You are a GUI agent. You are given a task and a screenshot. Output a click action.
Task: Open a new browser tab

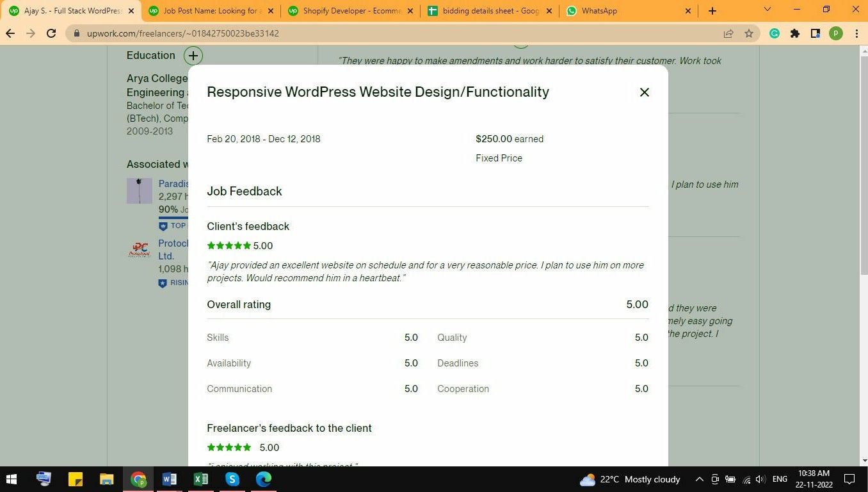(x=712, y=11)
